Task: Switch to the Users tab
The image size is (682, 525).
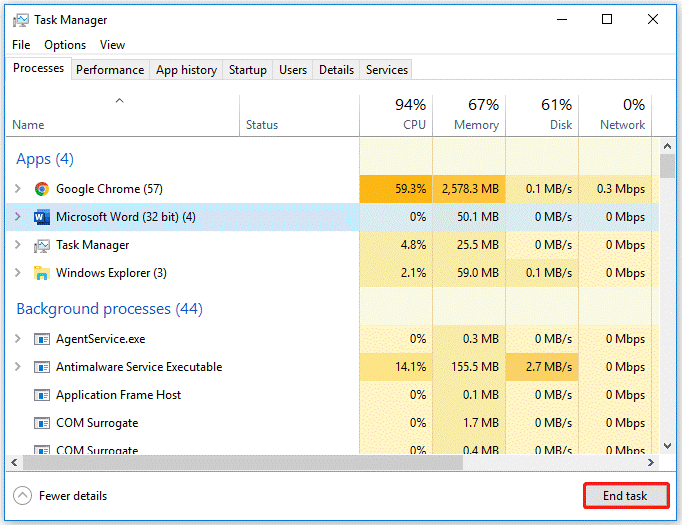Action: point(293,70)
